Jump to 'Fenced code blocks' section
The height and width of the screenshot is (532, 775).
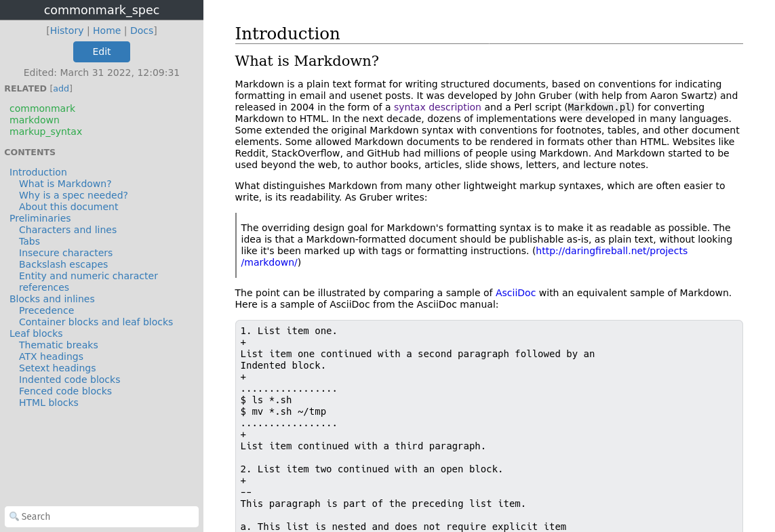(65, 391)
